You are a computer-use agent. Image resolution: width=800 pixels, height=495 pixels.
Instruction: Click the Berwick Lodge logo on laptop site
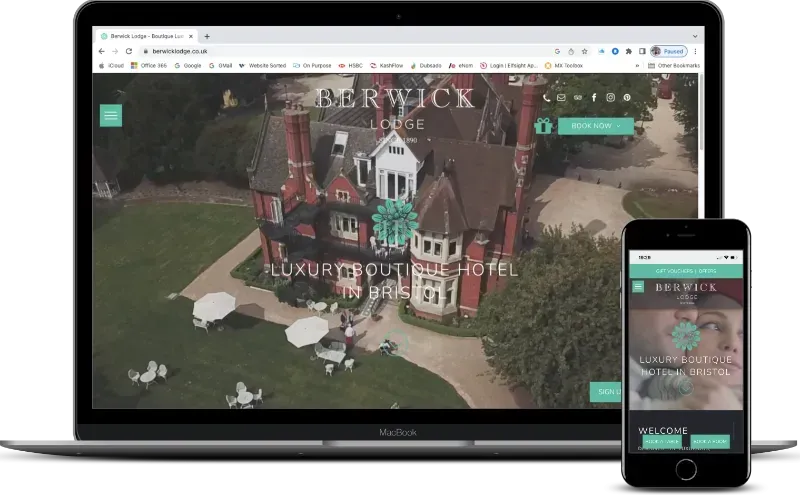[396, 115]
